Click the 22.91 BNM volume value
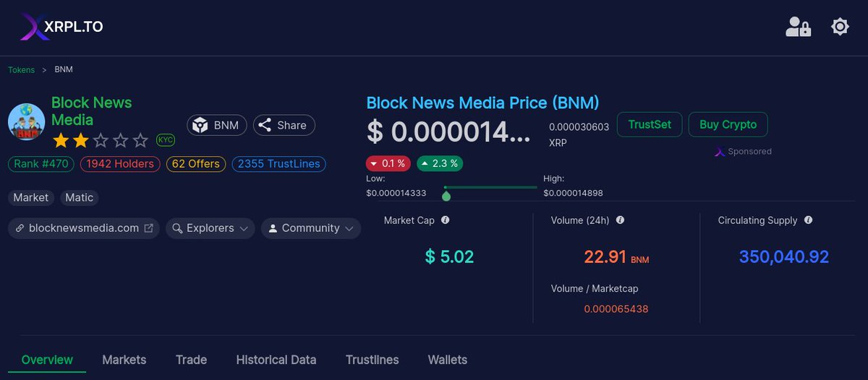The width and height of the screenshot is (868, 380). tap(616, 256)
